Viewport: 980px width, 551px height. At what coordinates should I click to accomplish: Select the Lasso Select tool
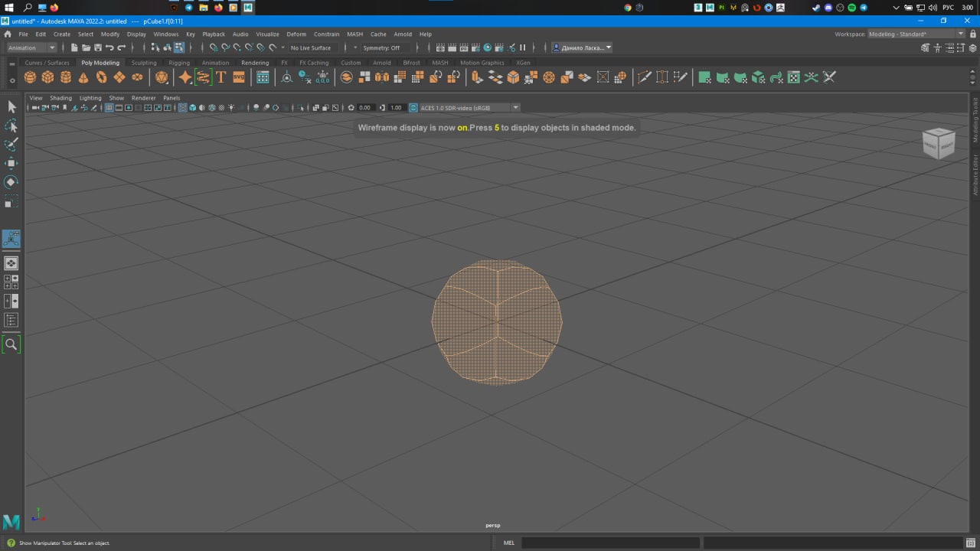coord(11,126)
